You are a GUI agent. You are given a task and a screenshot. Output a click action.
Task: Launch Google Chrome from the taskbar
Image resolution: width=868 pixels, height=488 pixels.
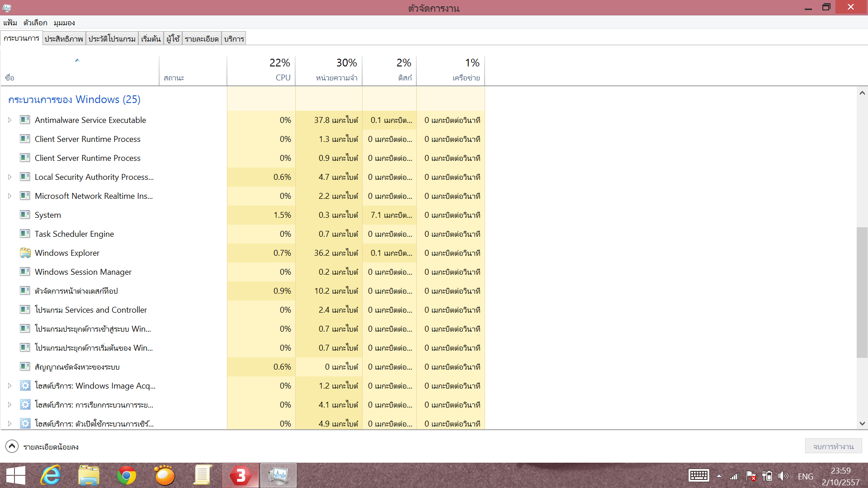pyautogui.click(x=127, y=475)
